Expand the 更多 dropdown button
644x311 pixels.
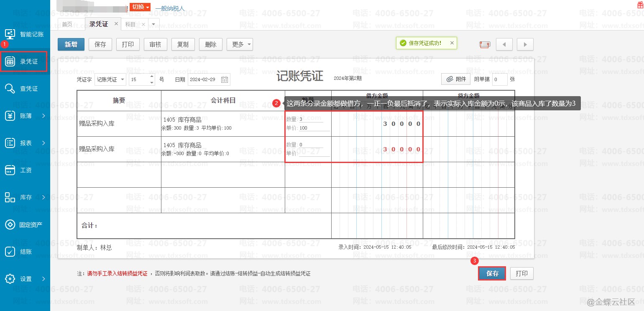click(x=240, y=44)
